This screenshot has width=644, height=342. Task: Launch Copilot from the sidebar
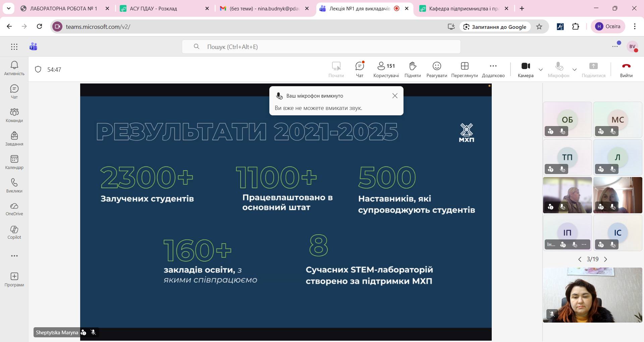click(x=14, y=232)
